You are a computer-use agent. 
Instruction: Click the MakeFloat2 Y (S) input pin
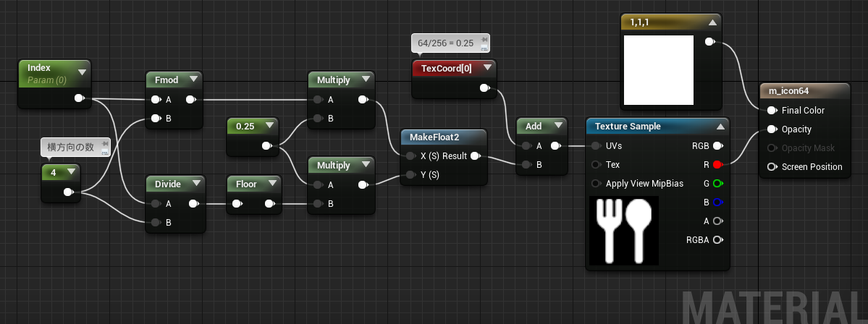[x=410, y=175]
